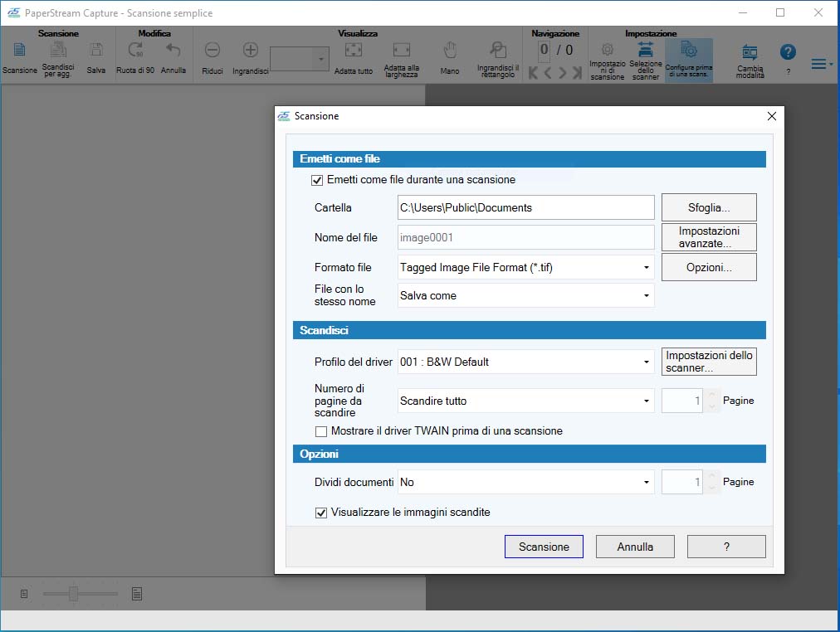Screen dimensions: 840x632
Task: Click the Adatta tutto fit icon
Action: point(353,51)
